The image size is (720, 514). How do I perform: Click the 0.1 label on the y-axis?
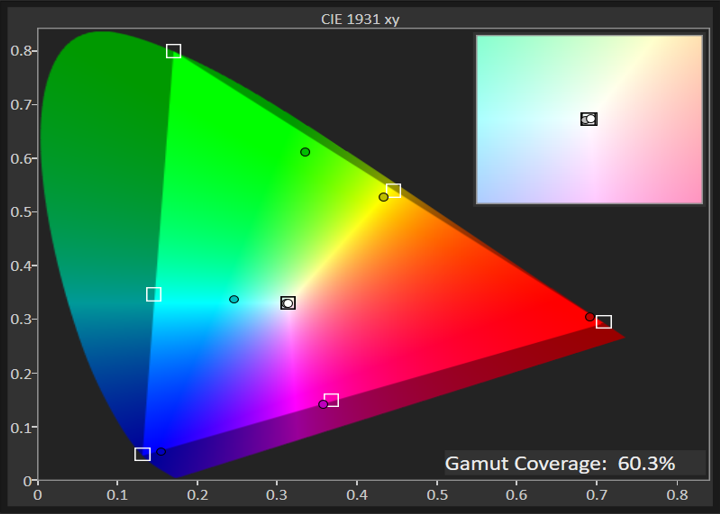pos(21,427)
